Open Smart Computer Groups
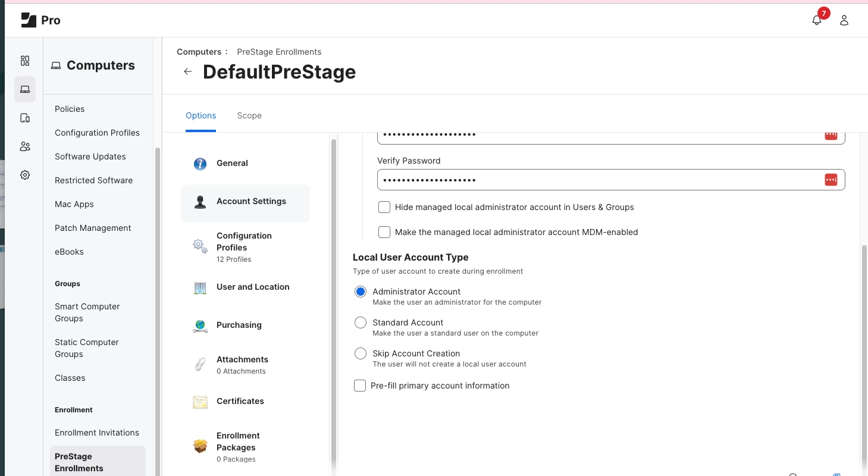Viewport: 868px width, 476px height. pyautogui.click(x=87, y=312)
